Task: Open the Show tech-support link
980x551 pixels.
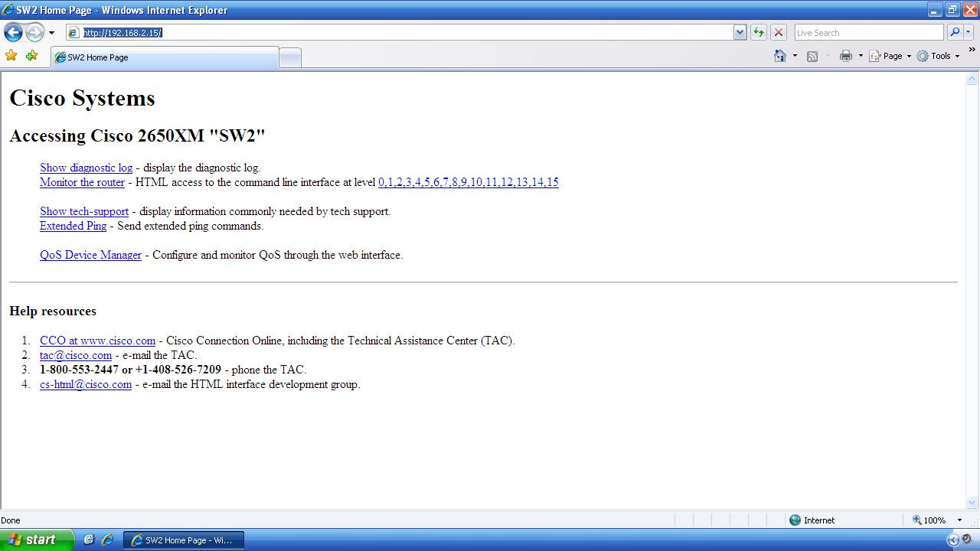Action: [x=84, y=211]
